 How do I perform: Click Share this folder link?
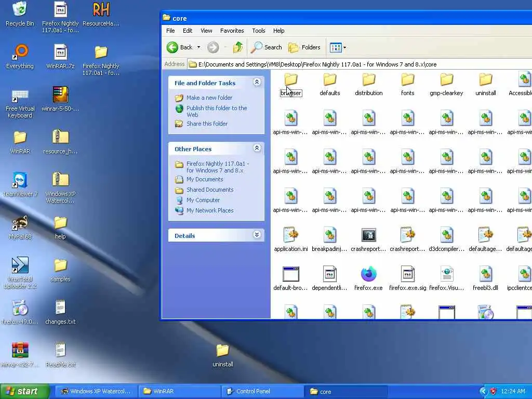pyautogui.click(x=207, y=124)
